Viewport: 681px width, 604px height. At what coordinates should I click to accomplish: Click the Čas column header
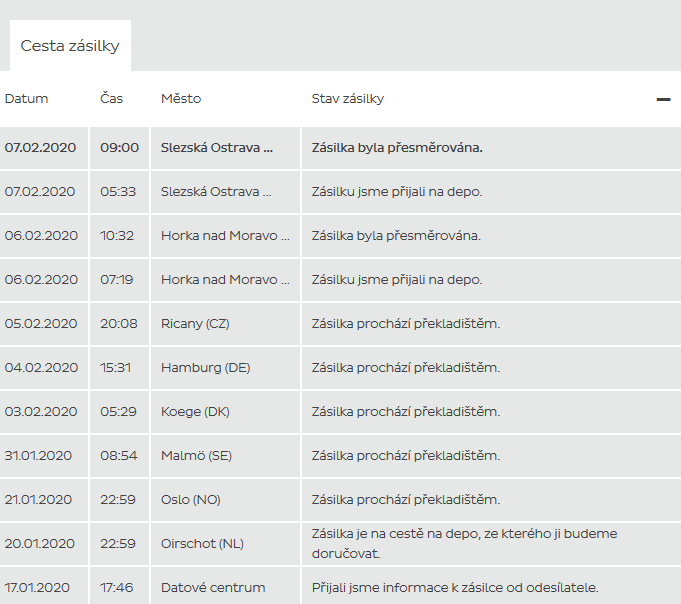[x=112, y=99]
